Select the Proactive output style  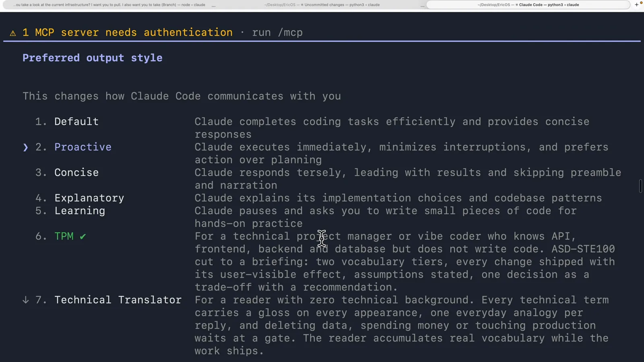pyautogui.click(x=83, y=147)
